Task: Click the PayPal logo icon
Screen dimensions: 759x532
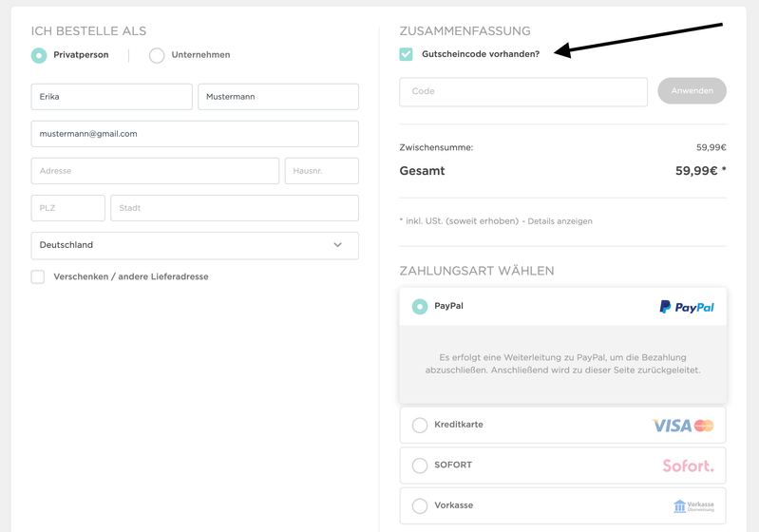Action: (x=687, y=307)
